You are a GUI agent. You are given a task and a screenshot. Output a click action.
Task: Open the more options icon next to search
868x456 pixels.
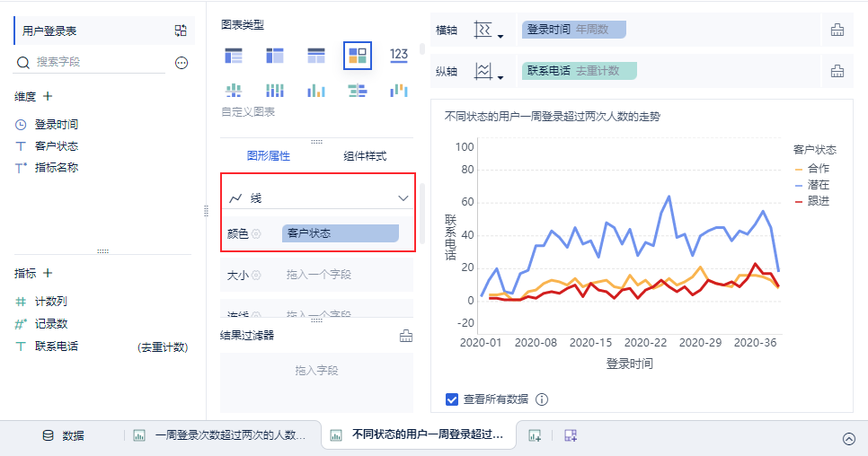click(x=181, y=63)
